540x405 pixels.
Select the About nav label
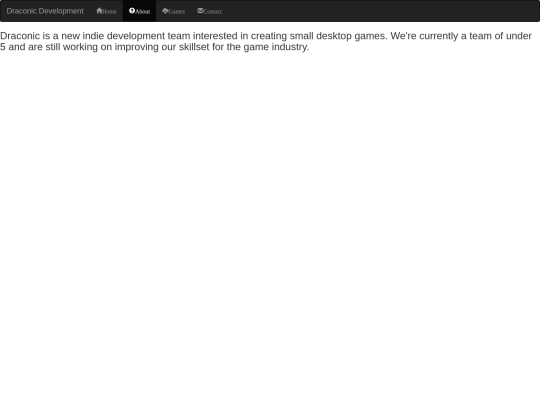pyautogui.click(x=143, y=12)
